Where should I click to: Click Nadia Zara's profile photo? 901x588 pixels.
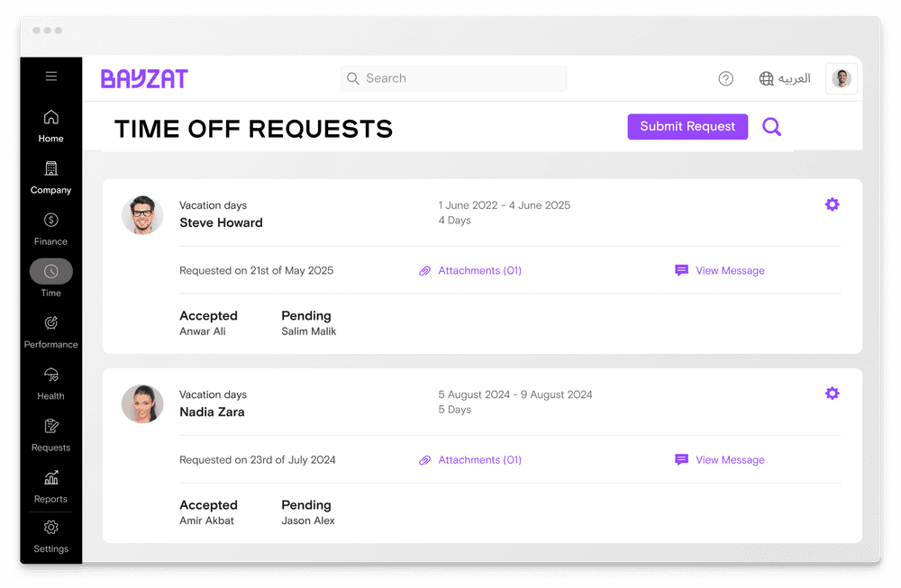point(142,403)
